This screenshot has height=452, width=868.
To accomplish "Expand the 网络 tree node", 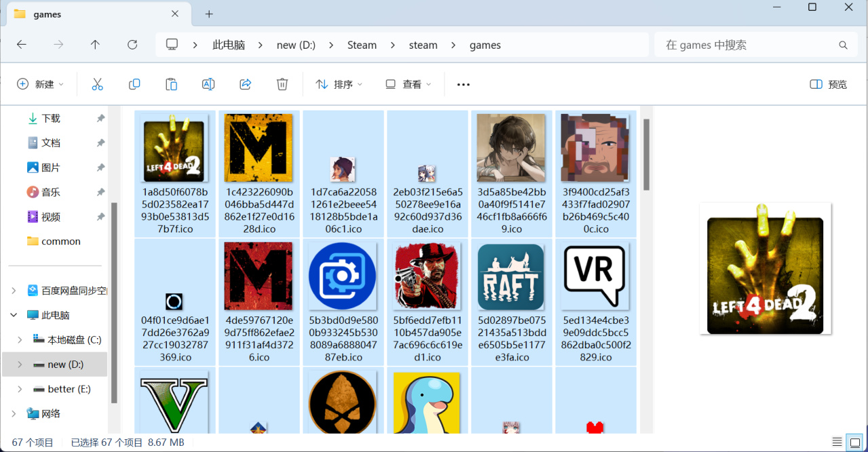I will 14,413.
